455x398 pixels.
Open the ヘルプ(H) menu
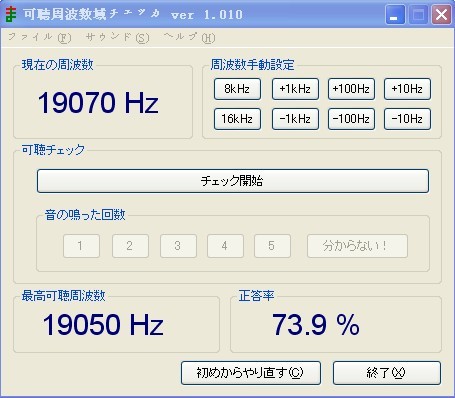tap(189, 37)
